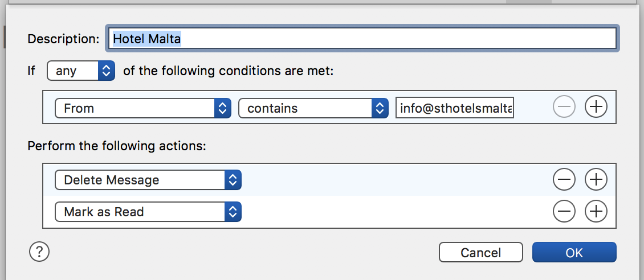Remove the Delete Message action

[x=564, y=180]
